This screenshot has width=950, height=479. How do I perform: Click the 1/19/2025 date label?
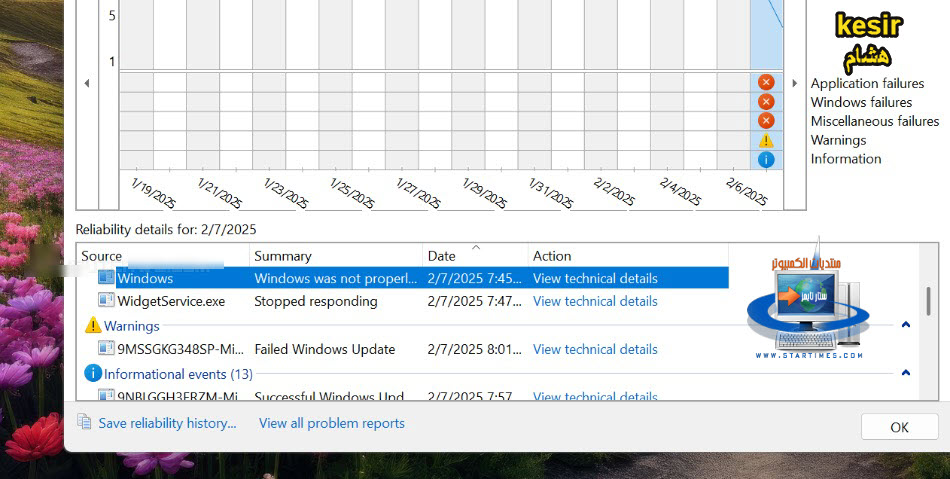[153, 193]
